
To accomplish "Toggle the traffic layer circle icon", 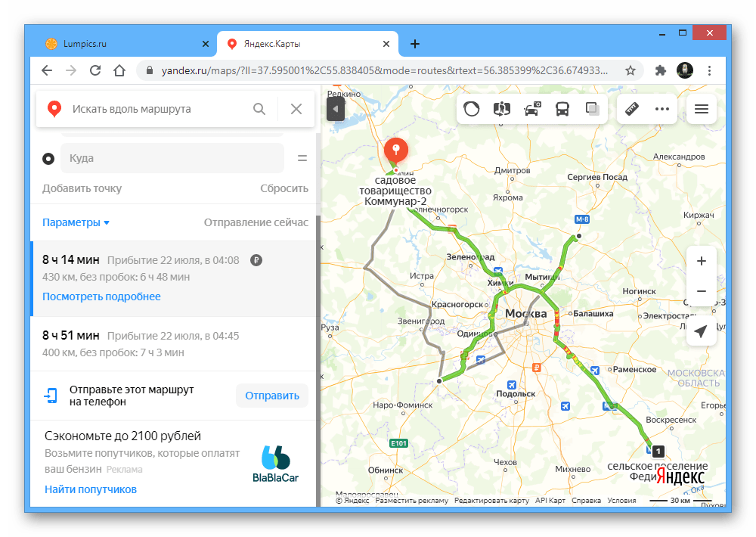I will [x=472, y=109].
